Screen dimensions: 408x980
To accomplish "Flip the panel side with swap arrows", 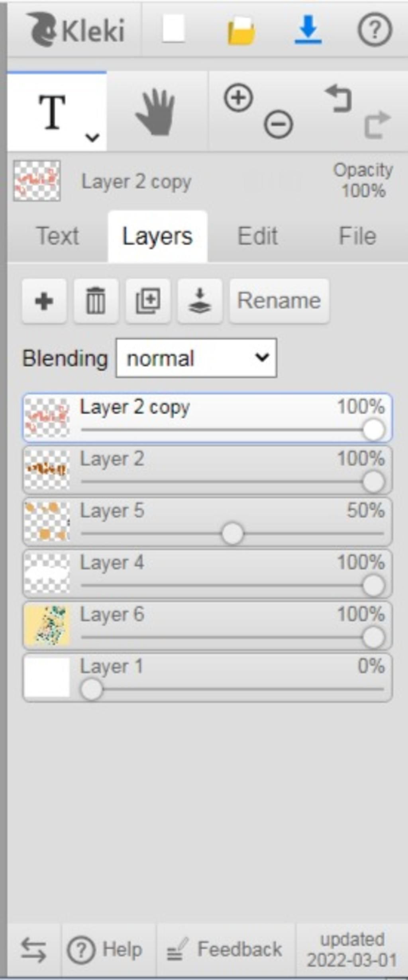I will (33, 950).
